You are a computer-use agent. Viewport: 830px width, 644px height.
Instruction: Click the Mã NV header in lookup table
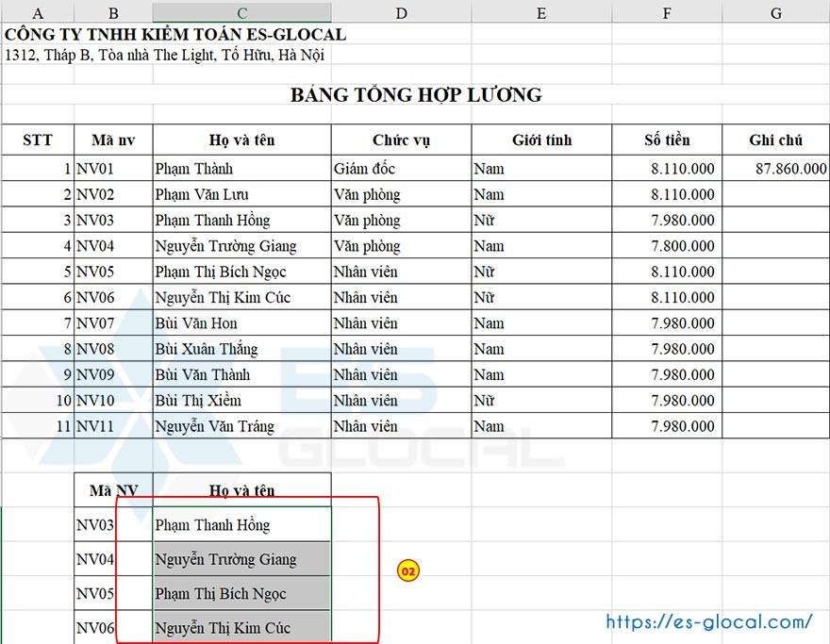pos(113,490)
